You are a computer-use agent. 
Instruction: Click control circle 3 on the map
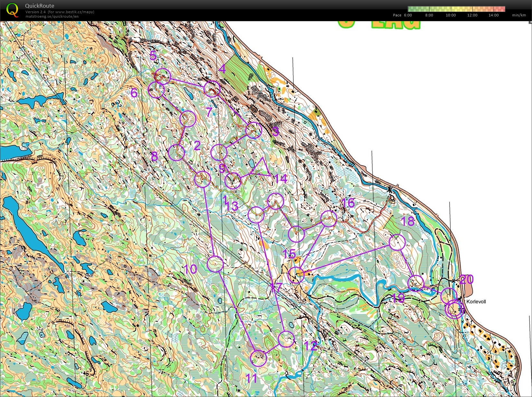pos(253,130)
